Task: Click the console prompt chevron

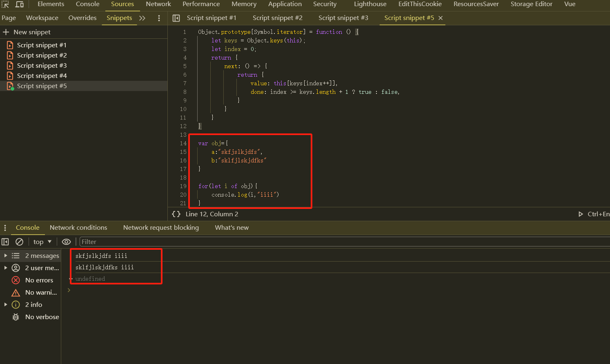Action: pos(69,290)
